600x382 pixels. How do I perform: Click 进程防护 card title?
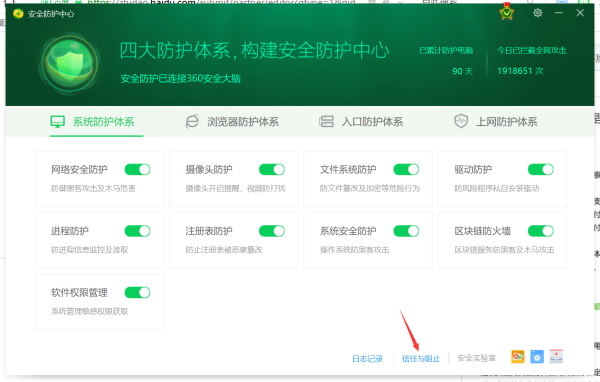(x=70, y=231)
